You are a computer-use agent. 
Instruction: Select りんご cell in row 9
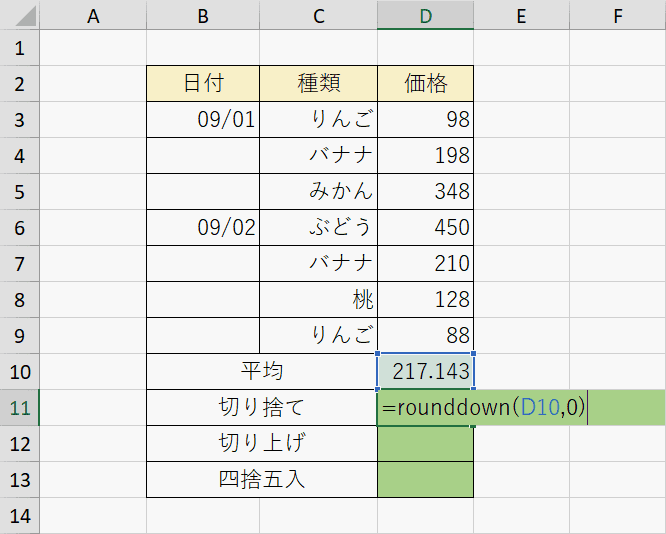(x=319, y=336)
